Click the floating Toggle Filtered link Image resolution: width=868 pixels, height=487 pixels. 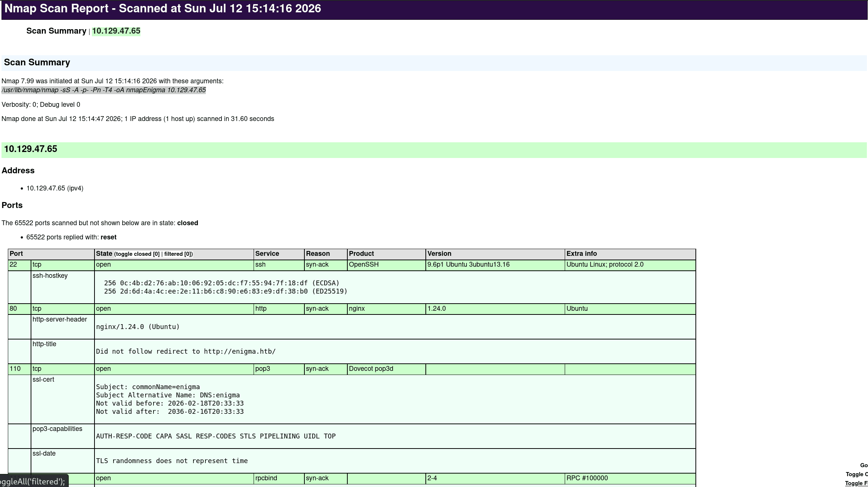[x=856, y=483]
